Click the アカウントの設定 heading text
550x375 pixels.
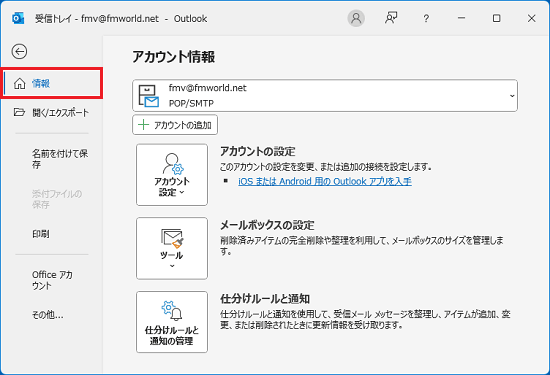coord(258,152)
